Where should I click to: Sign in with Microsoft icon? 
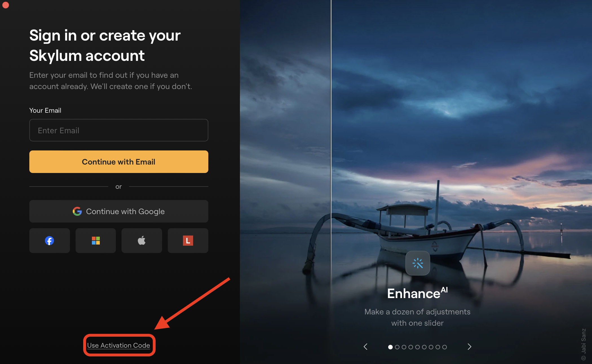pyautogui.click(x=96, y=241)
